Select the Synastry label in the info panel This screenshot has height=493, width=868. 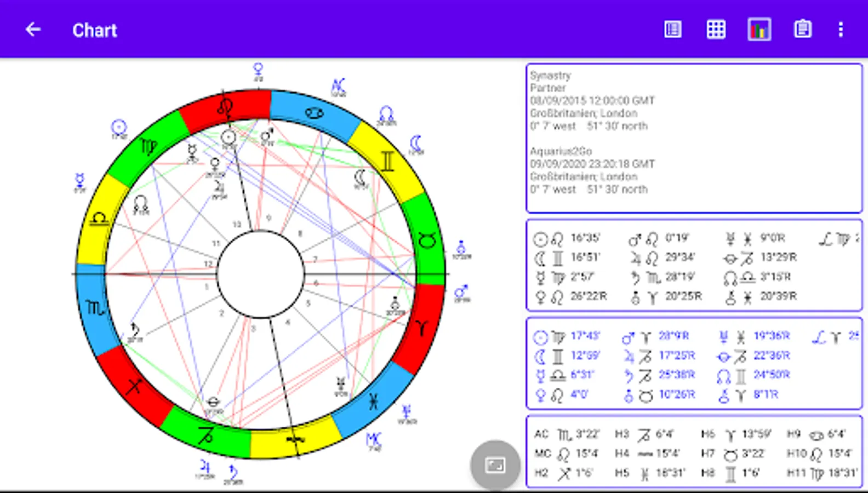tap(550, 76)
